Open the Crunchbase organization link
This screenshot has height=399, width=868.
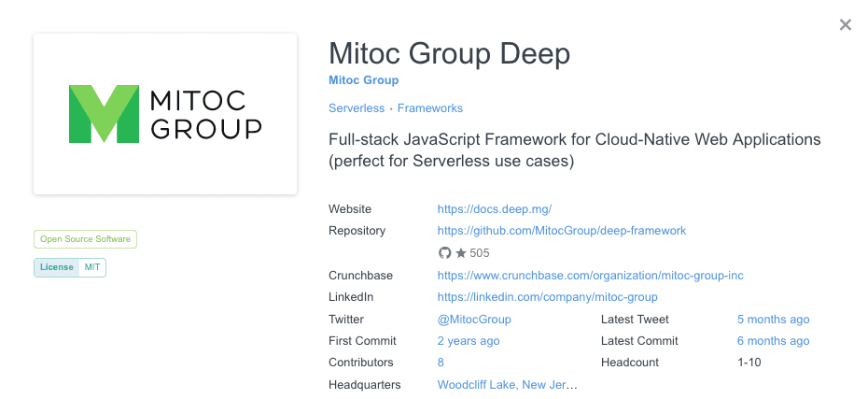tap(590, 276)
